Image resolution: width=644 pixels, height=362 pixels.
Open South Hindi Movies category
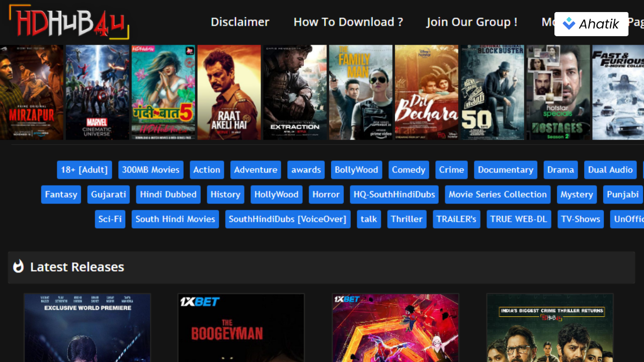click(x=175, y=219)
